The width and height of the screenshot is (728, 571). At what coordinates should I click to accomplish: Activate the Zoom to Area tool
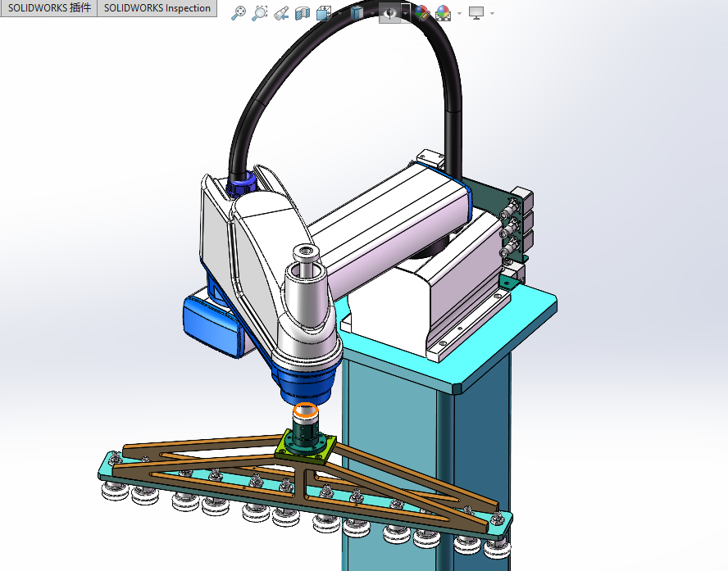point(260,13)
